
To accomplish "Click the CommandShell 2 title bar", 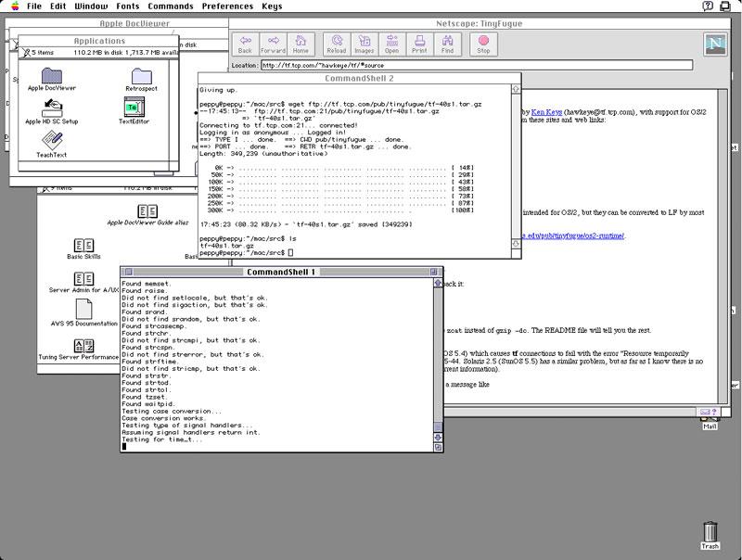I will [359, 78].
